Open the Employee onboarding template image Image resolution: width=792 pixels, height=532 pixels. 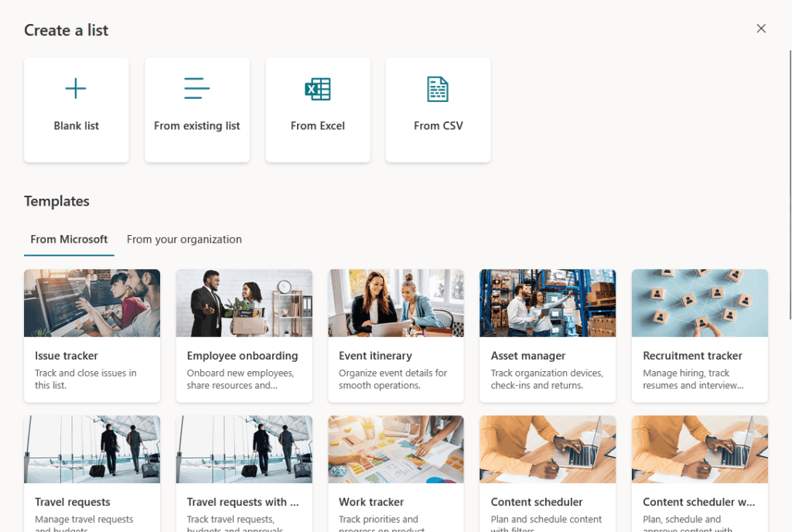tap(244, 303)
